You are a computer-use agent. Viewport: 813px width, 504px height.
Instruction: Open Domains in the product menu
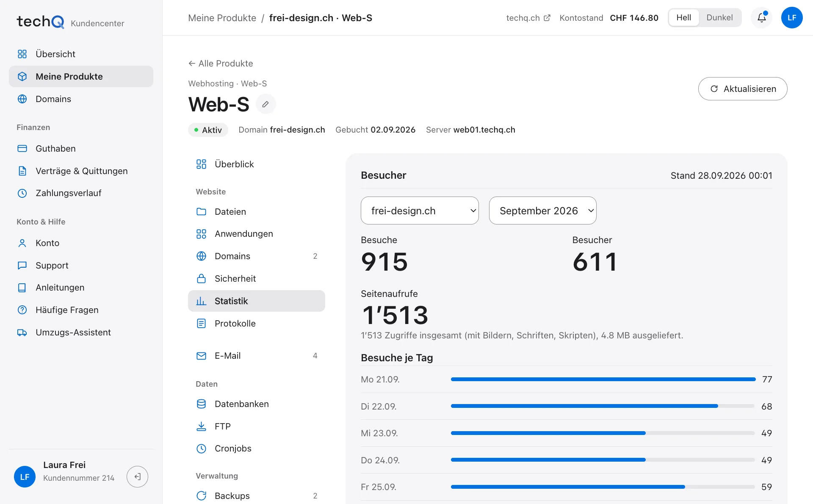pyautogui.click(x=257, y=256)
